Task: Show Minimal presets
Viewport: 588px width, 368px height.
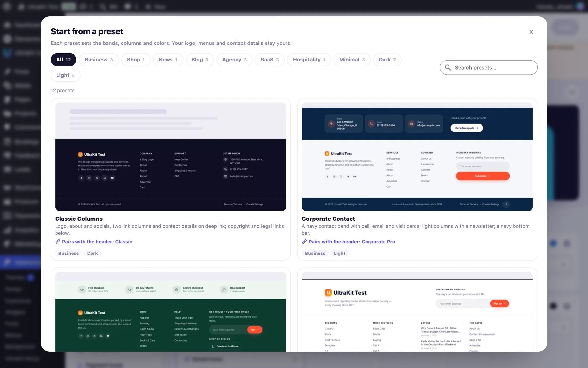Action: [x=352, y=60]
